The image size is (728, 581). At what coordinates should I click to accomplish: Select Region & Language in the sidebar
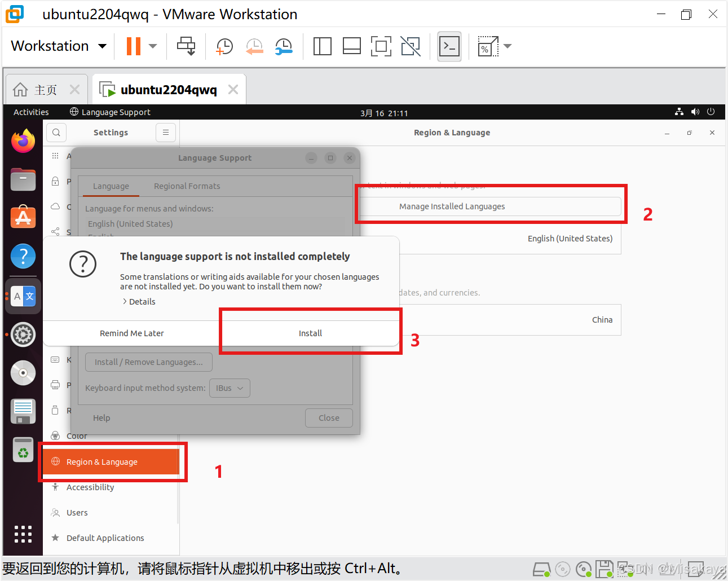111,462
